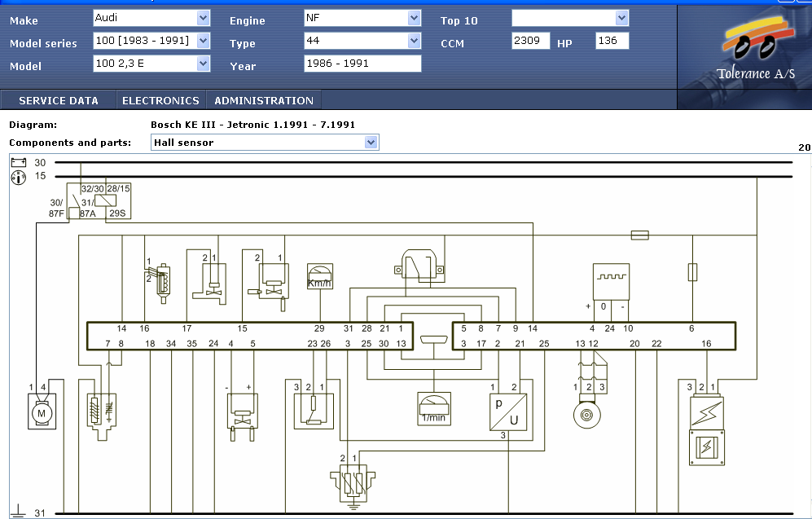
Task: Select the knock sensor round symbol
Action: pos(586,415)
